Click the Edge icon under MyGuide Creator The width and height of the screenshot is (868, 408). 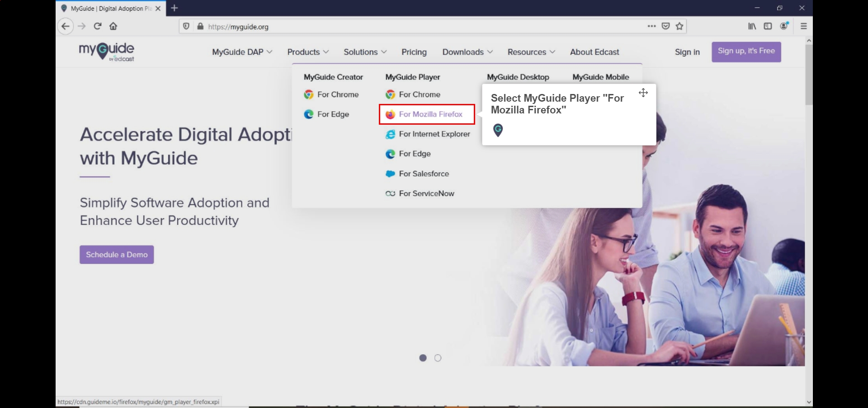pyautogui.click(x=309, y=114)
